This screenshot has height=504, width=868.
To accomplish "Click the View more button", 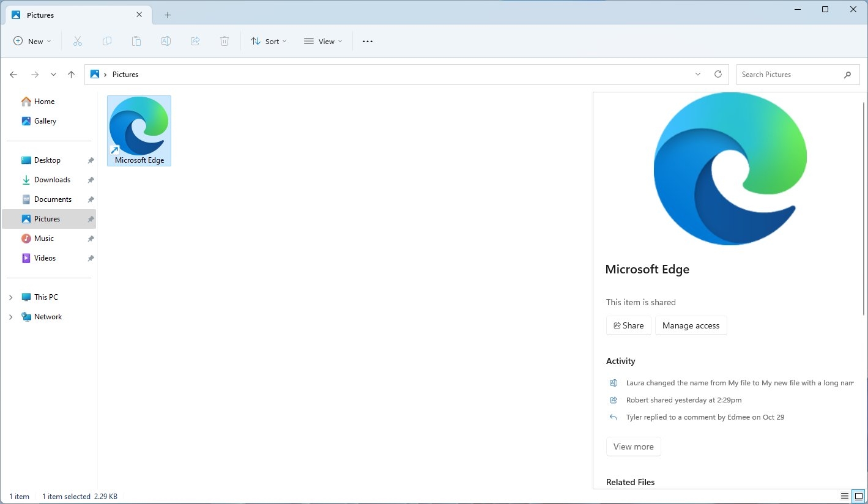I will coord(634,447).
